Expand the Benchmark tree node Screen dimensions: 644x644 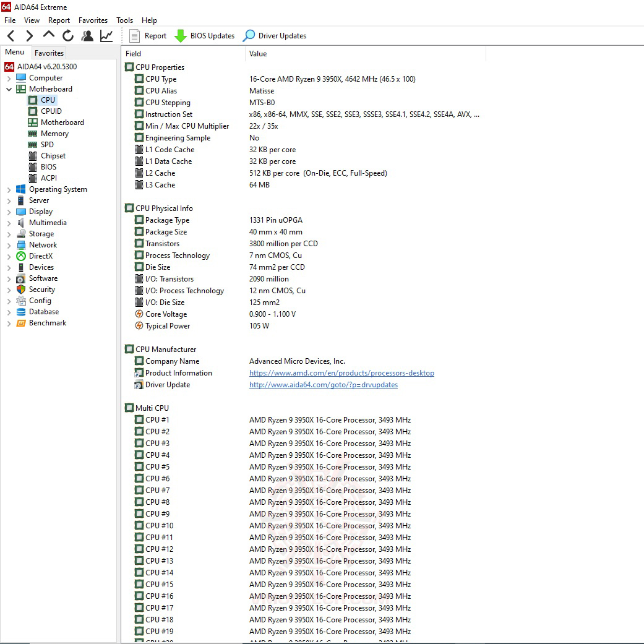(9, 323)
